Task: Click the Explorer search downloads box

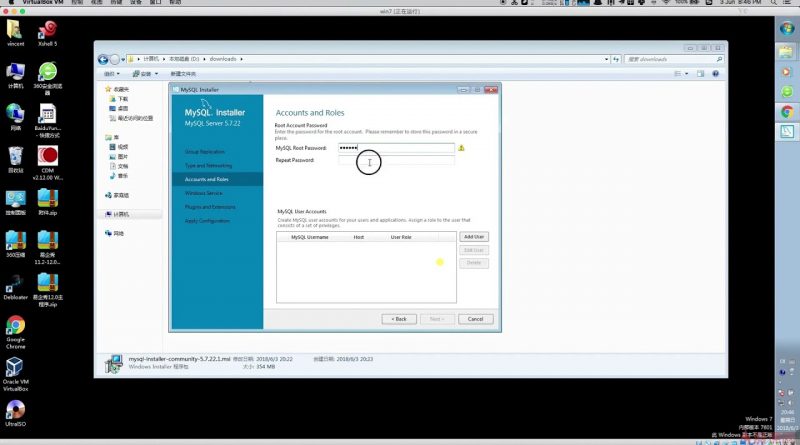Action: click(674, 59)
